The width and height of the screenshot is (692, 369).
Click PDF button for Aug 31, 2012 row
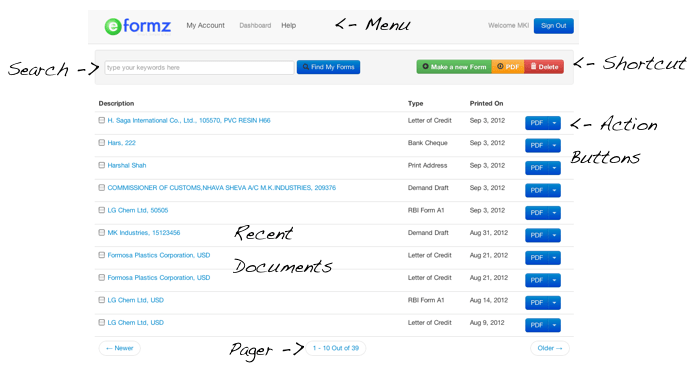[537, 236]
